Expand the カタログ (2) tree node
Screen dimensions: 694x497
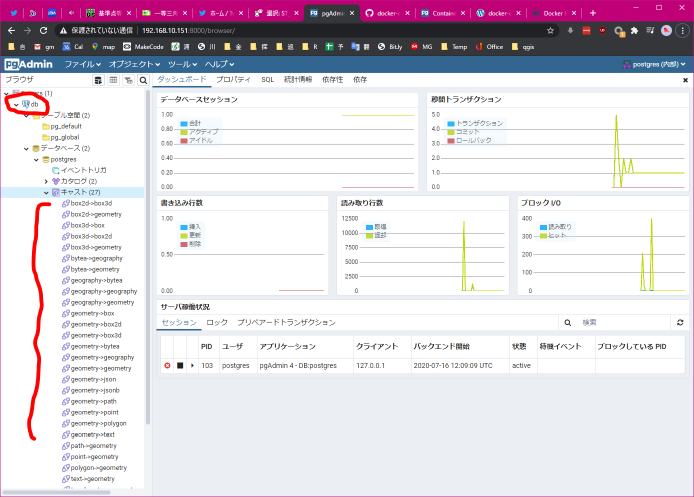point(46,181)
